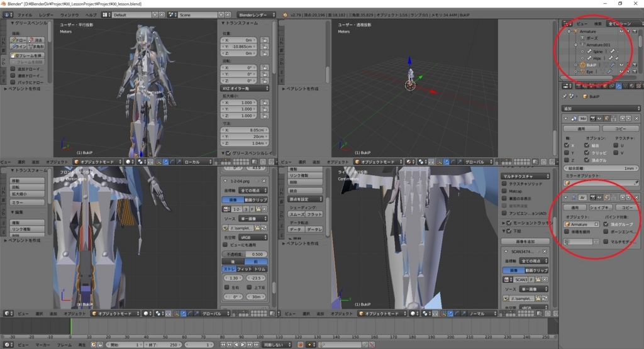The width and height of the screenshot is (644, 349).
Task: Click the modifiers wrench tab in properties editor
Action: pyautogui.click(x=619, y=86)
